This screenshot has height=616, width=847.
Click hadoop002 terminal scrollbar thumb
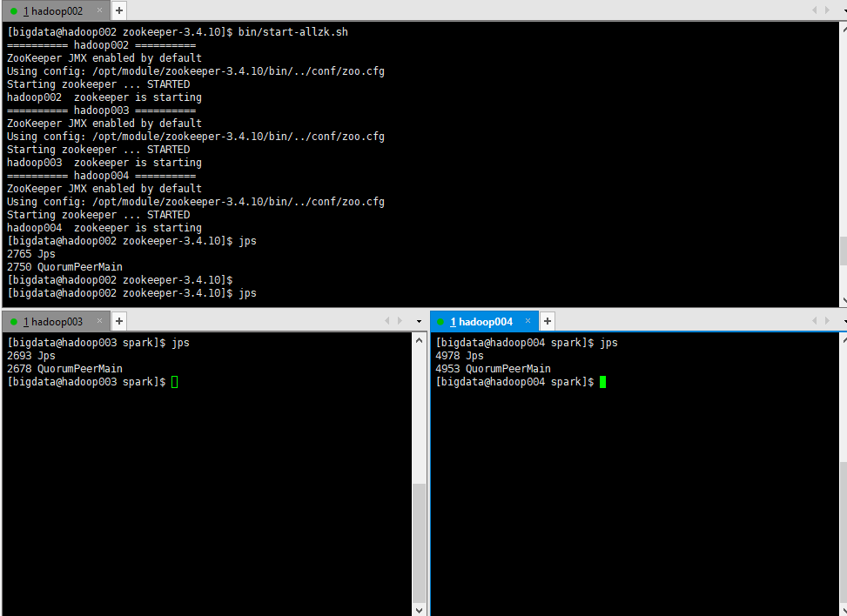(x=844, y=251)
